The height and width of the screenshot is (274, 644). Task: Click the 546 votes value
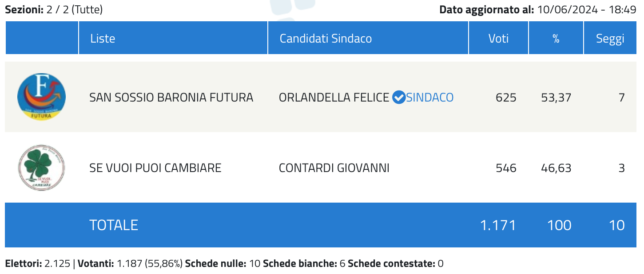tap(506, 168)
